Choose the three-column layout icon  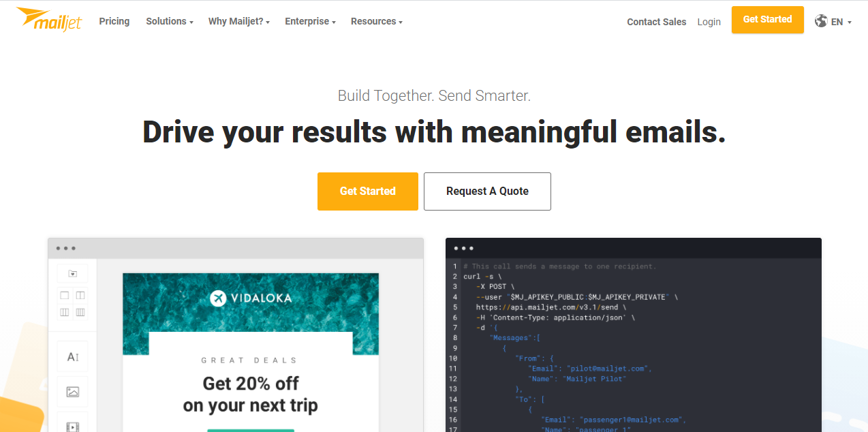(65, 312)
